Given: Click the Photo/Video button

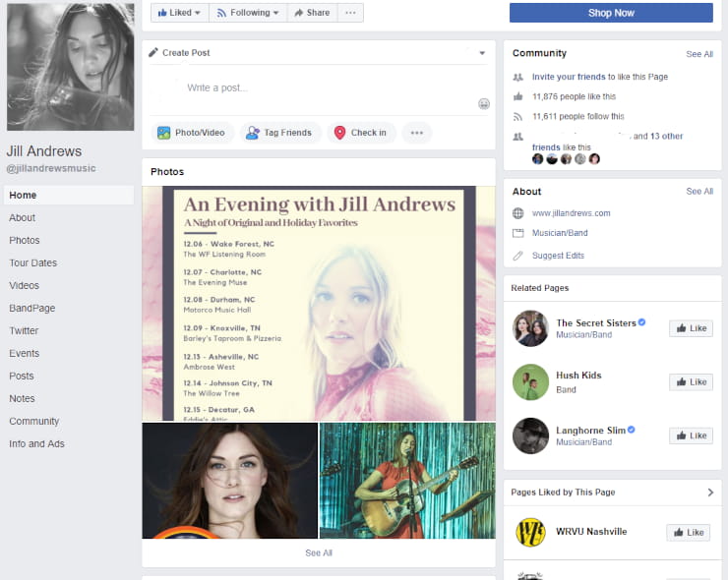Looking at the screenshot, I should pyautogui.click(x=192, y=133).
